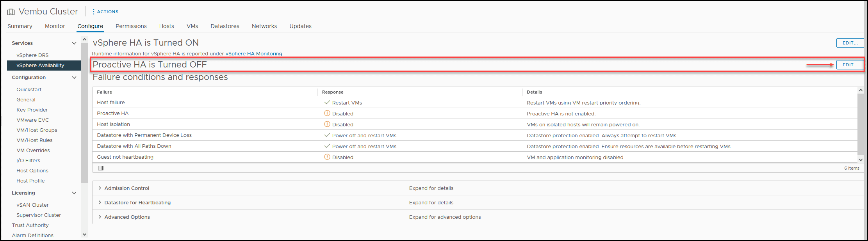Click the ACTIONS menu label

pyautogui.click(x=108, y=12)
